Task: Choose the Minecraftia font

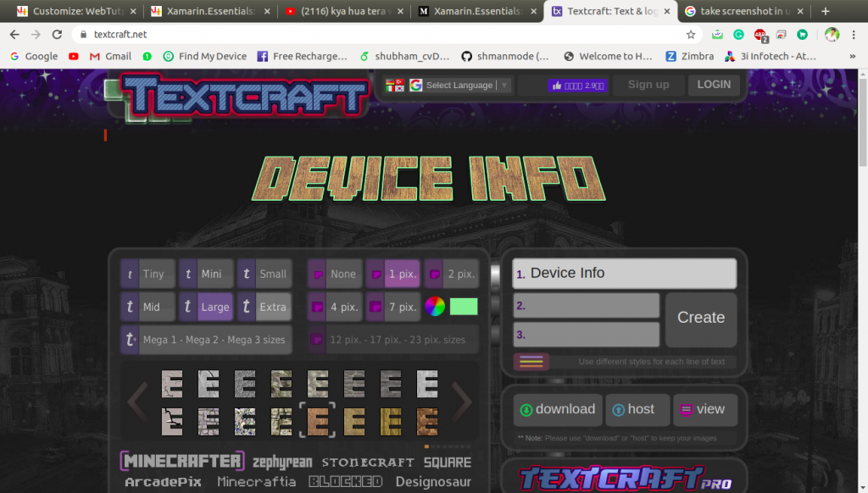Action: click(x=256, y=482)
